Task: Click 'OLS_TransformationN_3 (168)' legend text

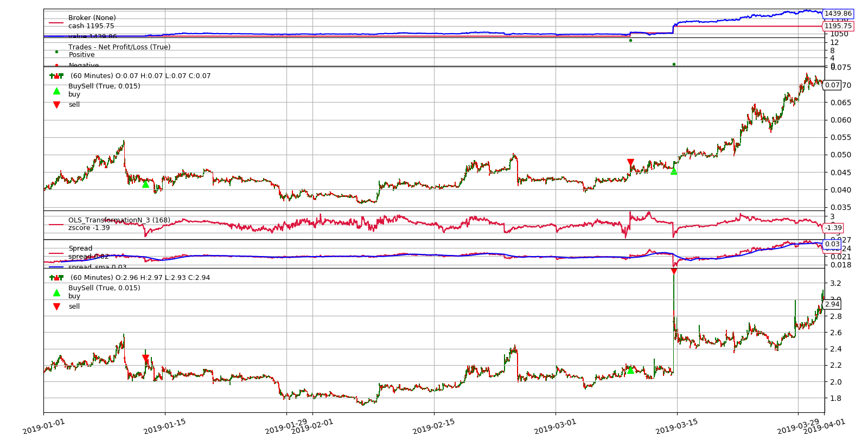Action: pos(119,220)
